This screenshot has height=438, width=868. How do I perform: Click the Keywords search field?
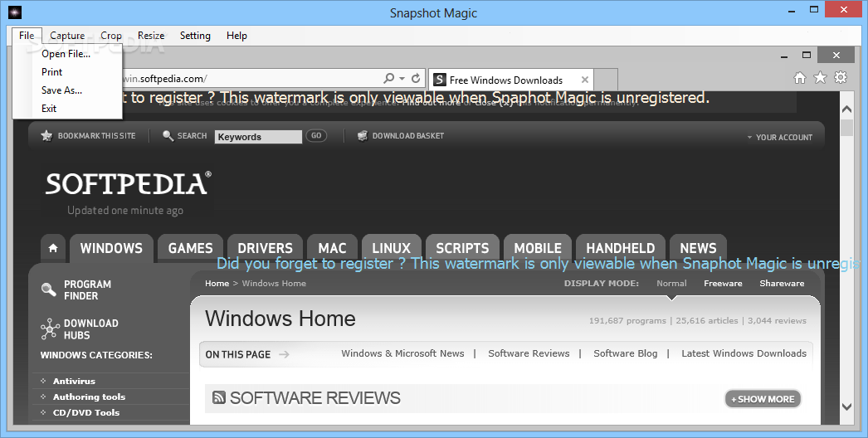coord(259,137)
